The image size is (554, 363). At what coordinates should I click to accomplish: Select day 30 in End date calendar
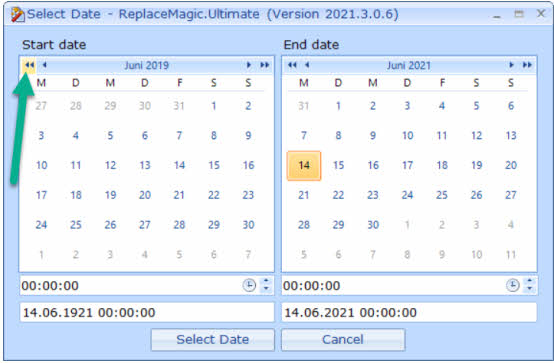[x=373, y=225]
